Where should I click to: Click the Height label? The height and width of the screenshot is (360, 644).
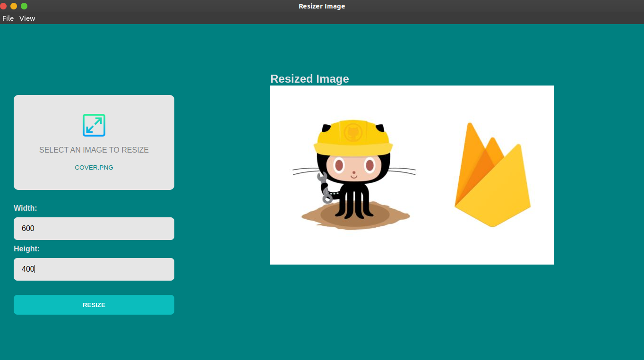(27, 249)
